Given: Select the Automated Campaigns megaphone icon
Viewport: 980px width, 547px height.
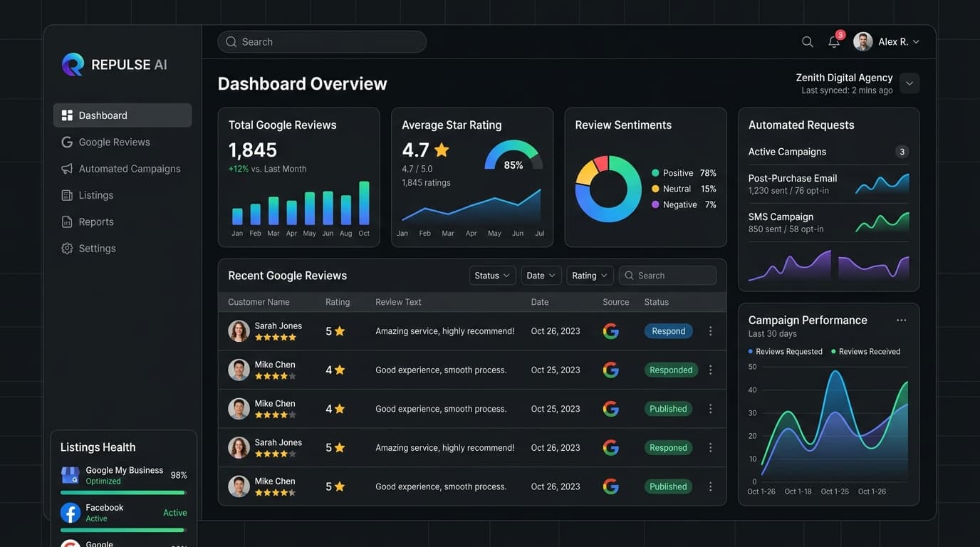Looking at the screenshot, I should pyautogui.click(x=66, y=168).
